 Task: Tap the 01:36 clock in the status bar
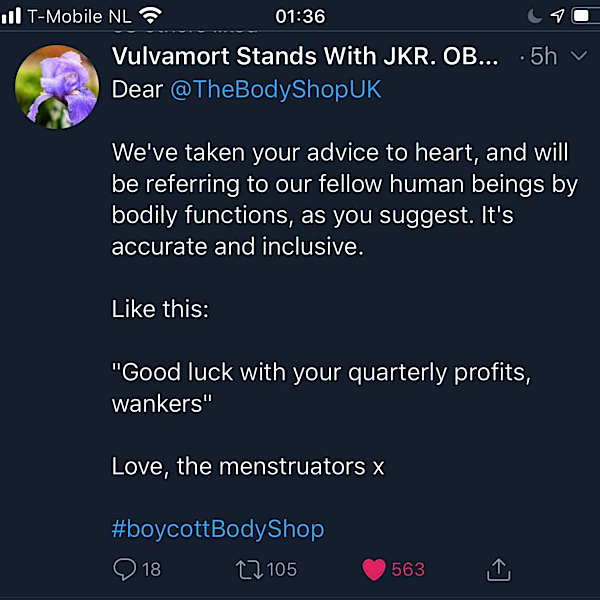(300, 16)
